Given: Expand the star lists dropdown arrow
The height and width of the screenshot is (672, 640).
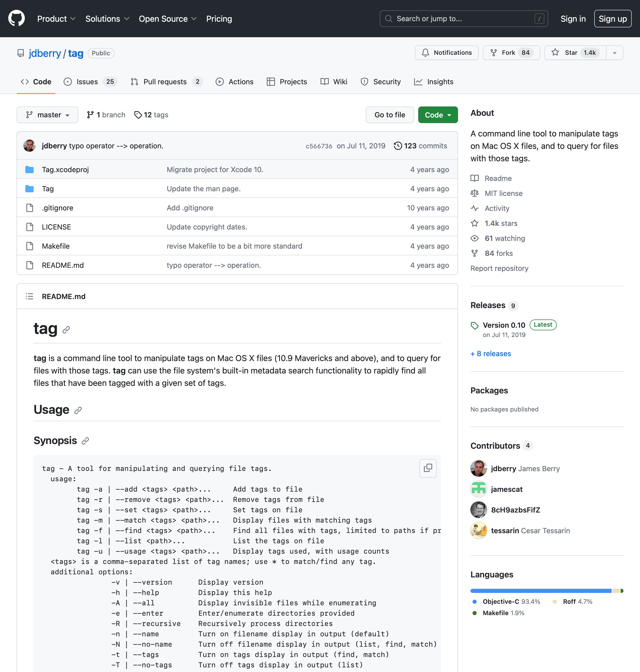Looking at the screenshot, I should 614,53.
